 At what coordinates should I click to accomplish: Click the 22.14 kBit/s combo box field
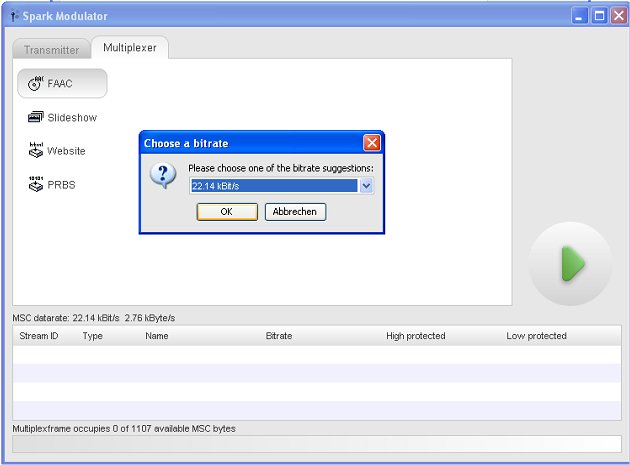273,185
